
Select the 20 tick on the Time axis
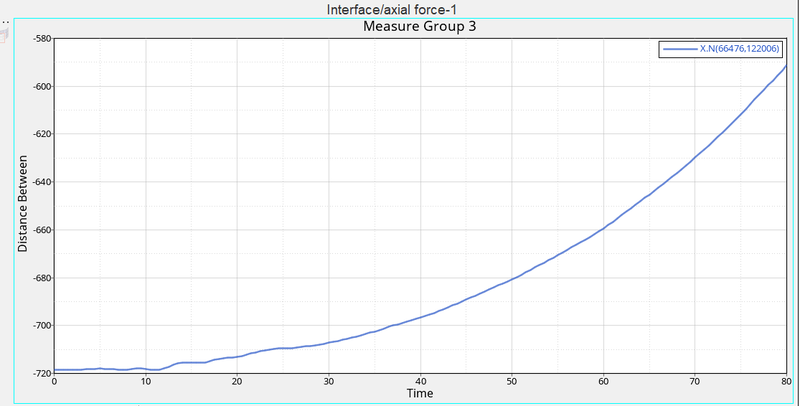click(237, 382)
